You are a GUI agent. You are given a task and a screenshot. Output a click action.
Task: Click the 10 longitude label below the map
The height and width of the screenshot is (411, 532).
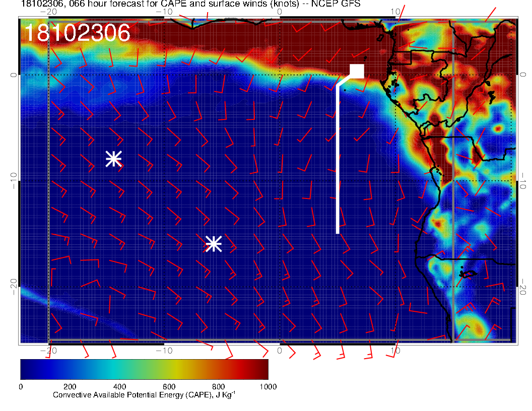395,351
